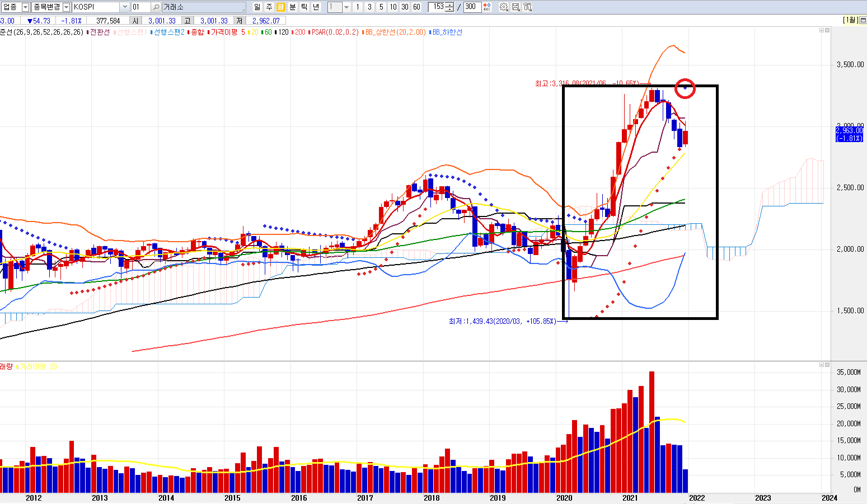
Task: Click the low price value 2,962.07
Action: [x=265, y=21]
